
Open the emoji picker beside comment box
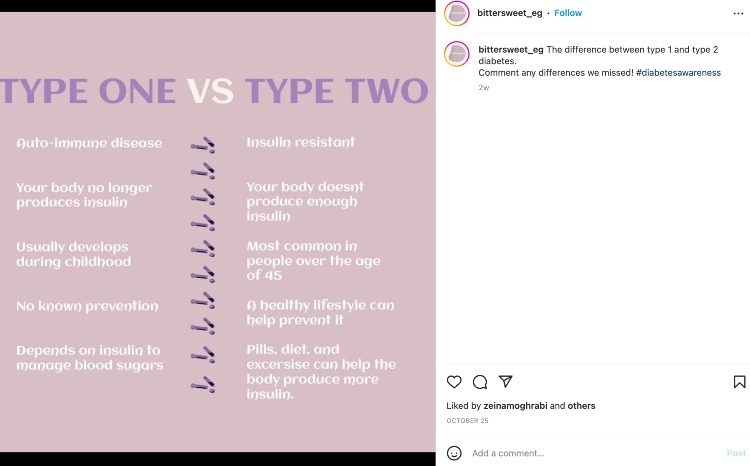[x=454, y=453]
